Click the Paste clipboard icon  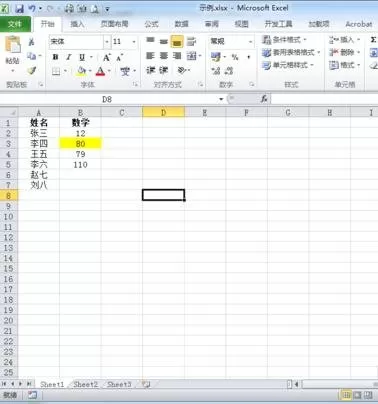click(x=13, y=45)
